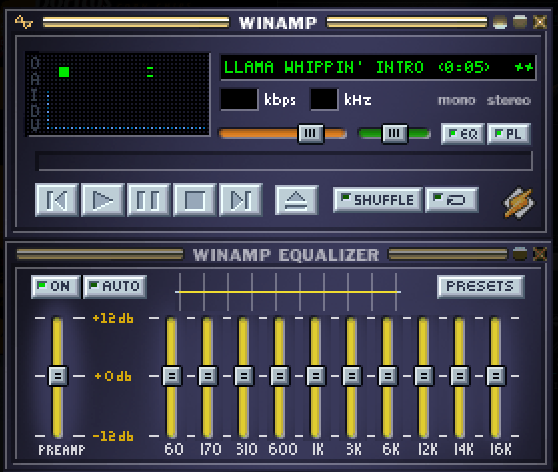Click the stereo indicator

click(x=509, y=100)
